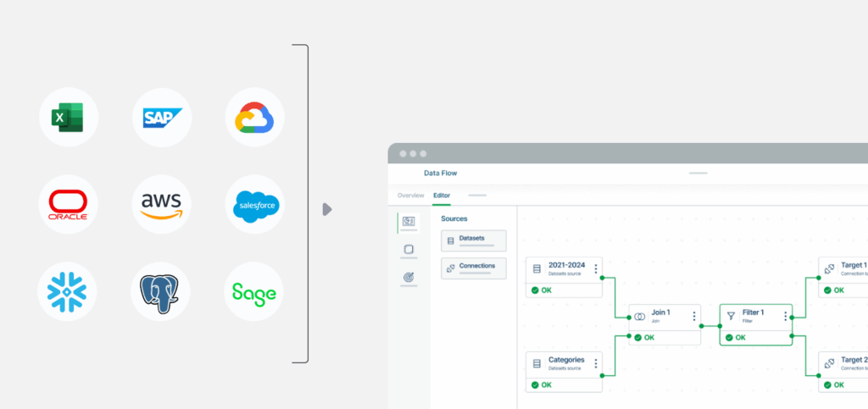Choose the Google Cloud logo
This screenshot has height=409, width=868.
click(x=254, y=117)
